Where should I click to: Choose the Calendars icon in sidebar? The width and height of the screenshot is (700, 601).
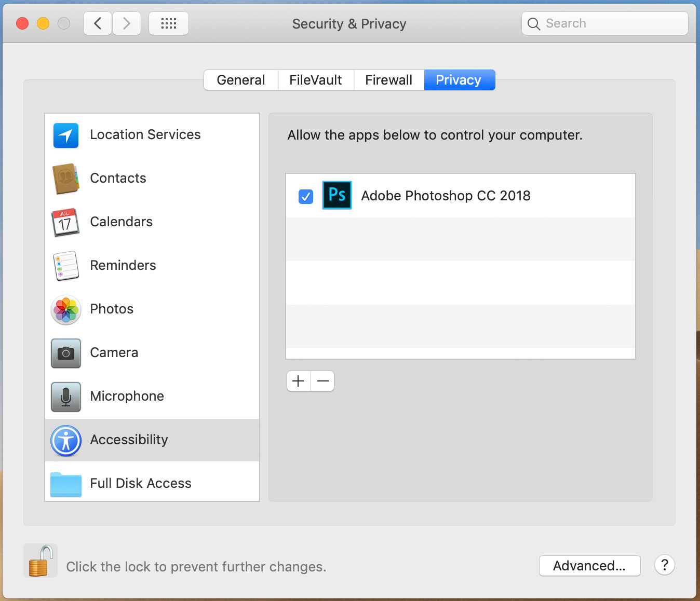point(65,222)
